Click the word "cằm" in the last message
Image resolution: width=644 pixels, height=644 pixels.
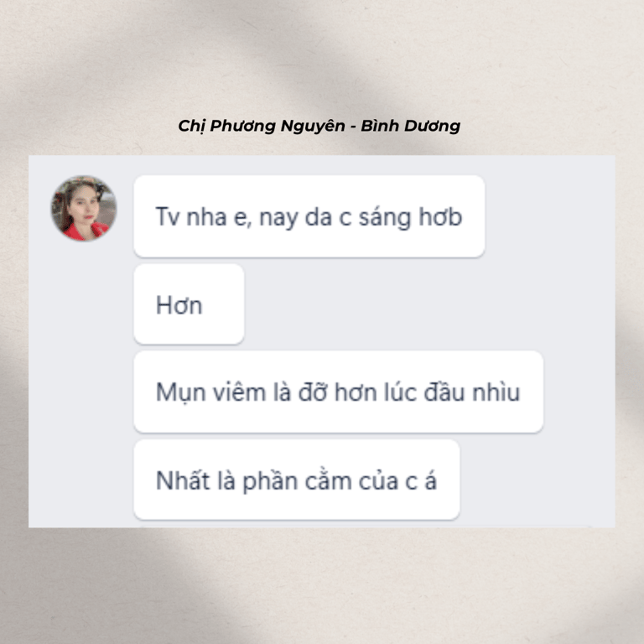click(328, 481)
